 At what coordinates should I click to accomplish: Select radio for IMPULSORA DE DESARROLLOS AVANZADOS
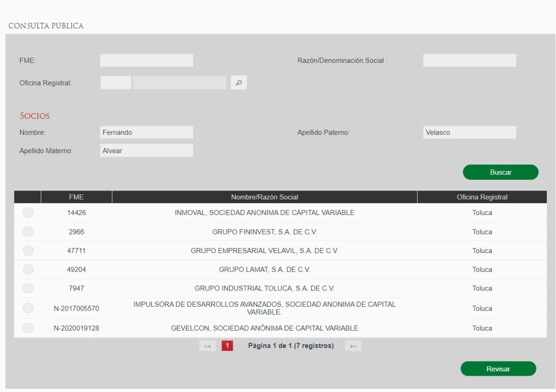pyautogui.click(x=28, y=308)
